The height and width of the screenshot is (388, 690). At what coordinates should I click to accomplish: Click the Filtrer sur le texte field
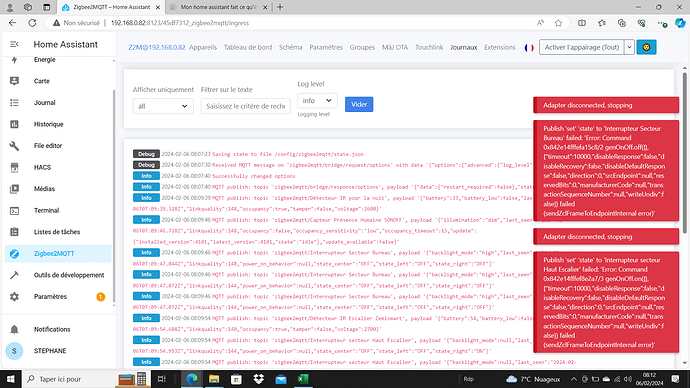point(246,106)
